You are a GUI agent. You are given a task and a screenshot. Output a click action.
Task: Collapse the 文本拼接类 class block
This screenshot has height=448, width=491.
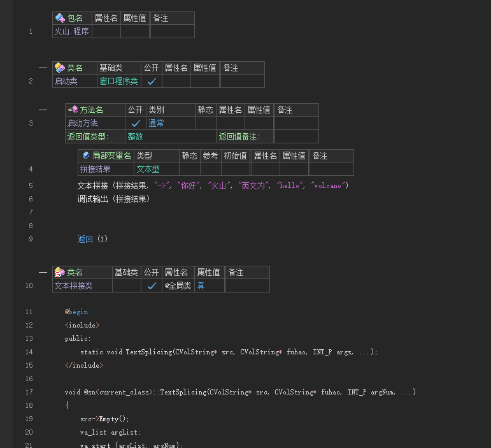[x=43, y=273]
